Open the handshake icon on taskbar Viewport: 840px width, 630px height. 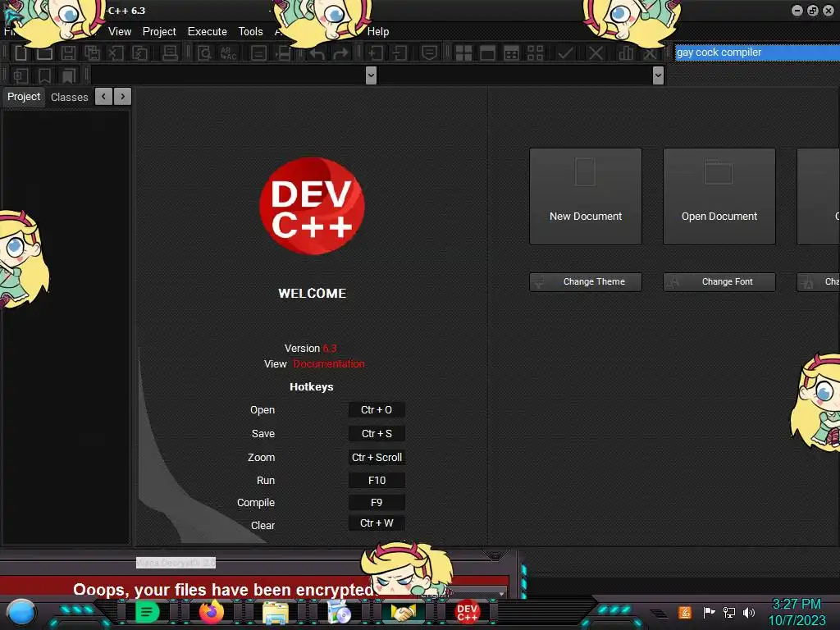coord(403,612)
